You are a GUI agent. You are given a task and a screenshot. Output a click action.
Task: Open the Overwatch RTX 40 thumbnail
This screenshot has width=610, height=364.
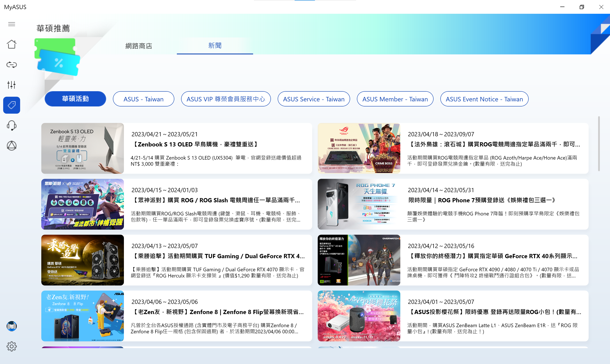[x=359, y=260]
